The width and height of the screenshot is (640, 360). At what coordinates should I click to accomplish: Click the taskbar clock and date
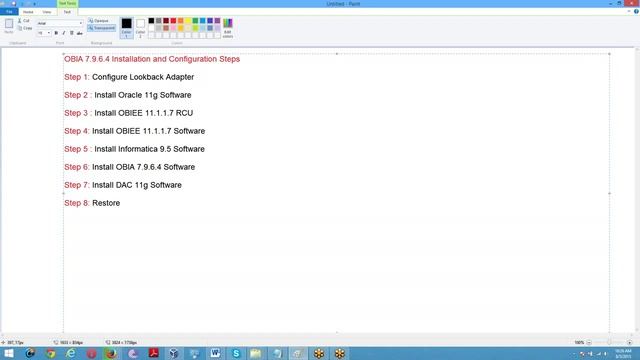(x=623, y=353)
